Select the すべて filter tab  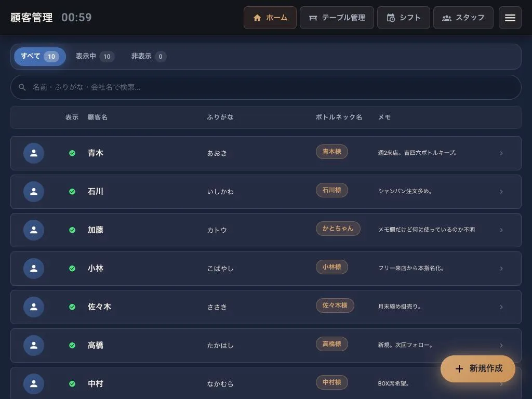coord(39,56)
